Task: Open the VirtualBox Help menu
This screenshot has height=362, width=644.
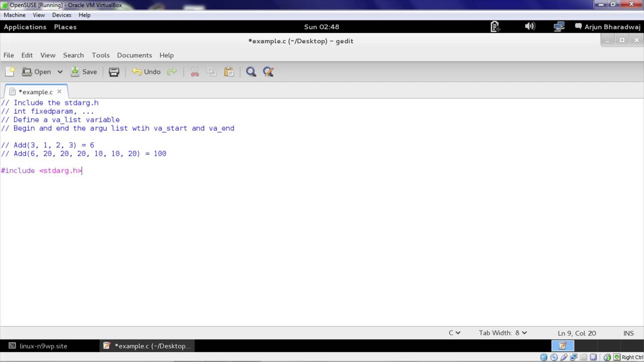Action: tap(85, 15)
